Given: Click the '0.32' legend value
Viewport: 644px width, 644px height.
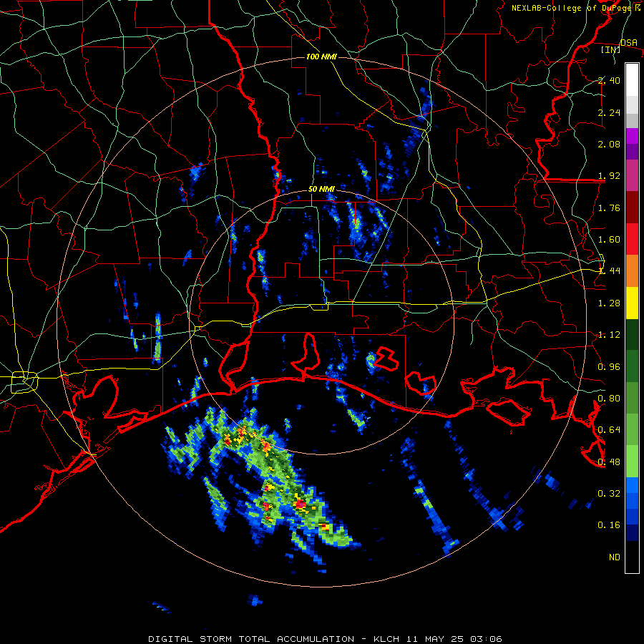Looking at the screenshot, I should pos(609,493).
